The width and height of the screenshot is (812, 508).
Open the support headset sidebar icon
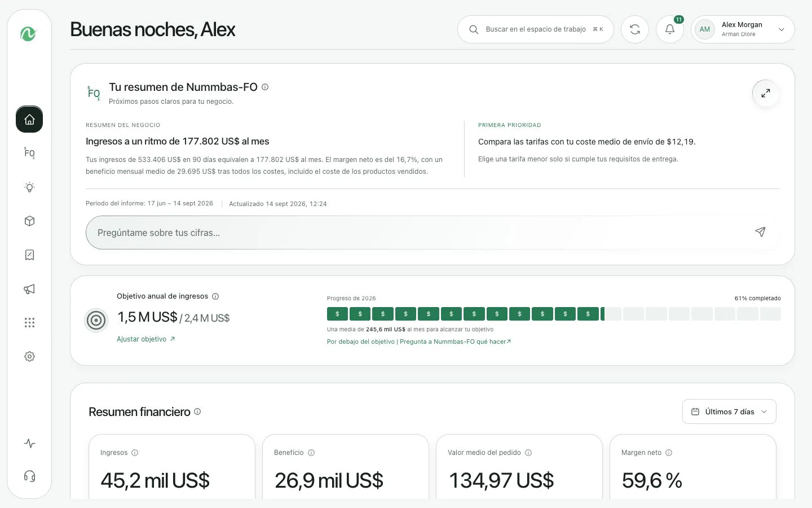coord(29,476)
